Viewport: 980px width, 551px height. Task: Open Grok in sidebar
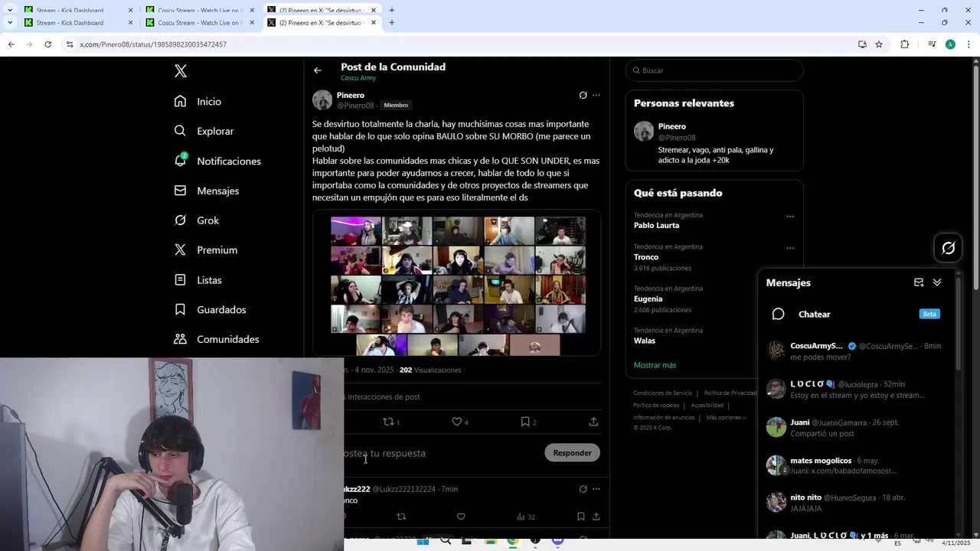[197, 220]
